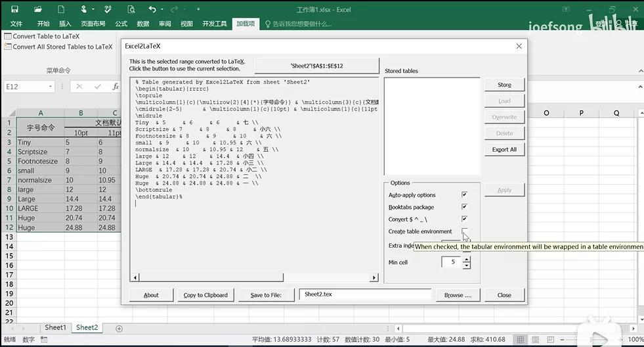Switch to the 插入 ribbon tab

[x=65, y=24]
